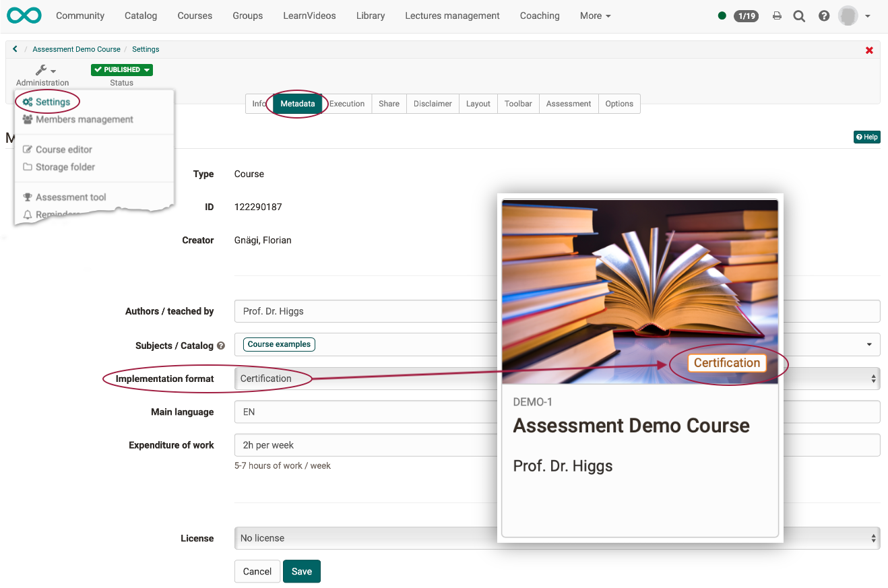Open the More menu in navigation

tap(595, 15)
